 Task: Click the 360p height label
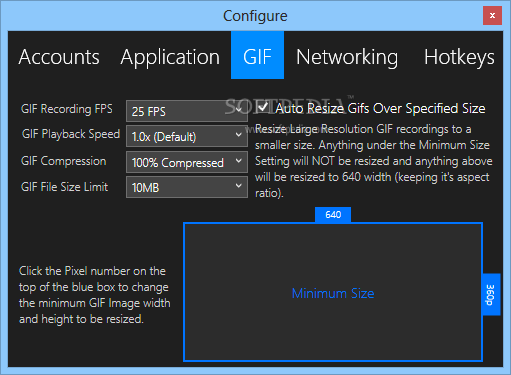(491, 295)
